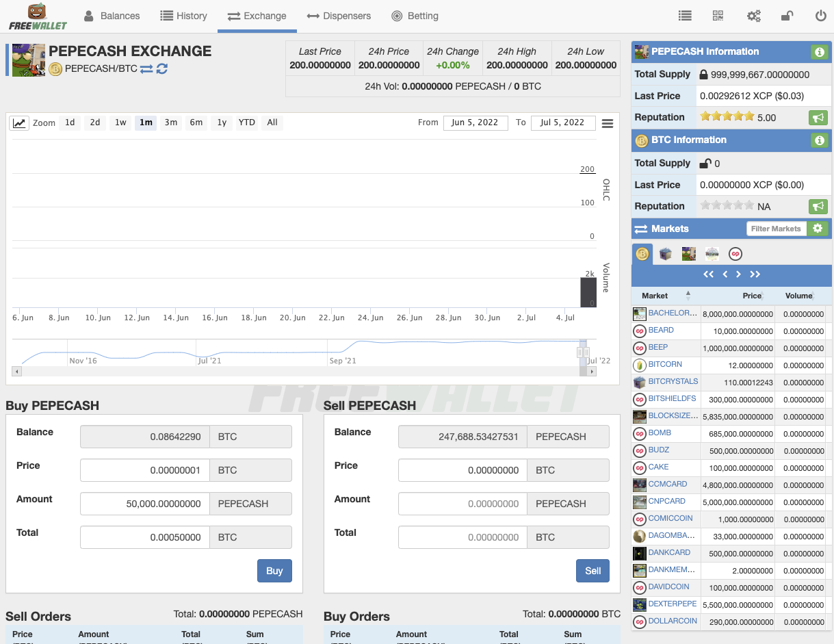Select the XCP red circle markets tab
The width and height of the screenshot is (834, 644).
(x=735, y=254)
